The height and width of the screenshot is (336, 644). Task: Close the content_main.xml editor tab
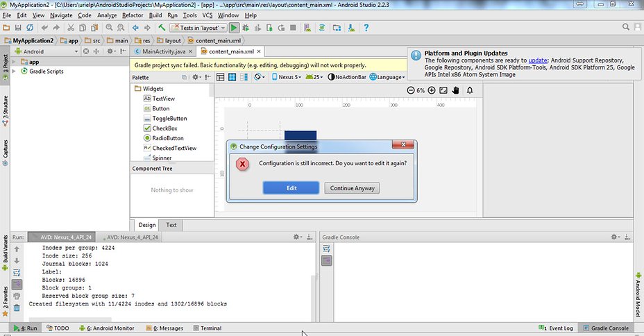[259, 51]
